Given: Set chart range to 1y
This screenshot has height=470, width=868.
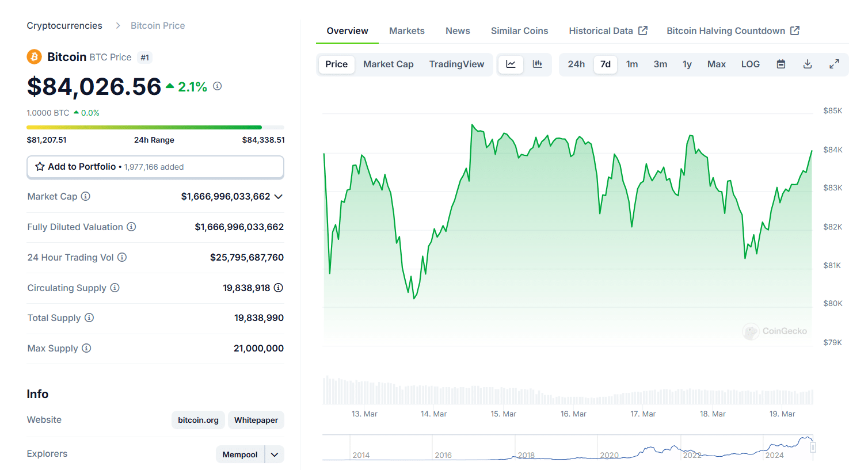Looking at the screenshot, I should point(687,64).
